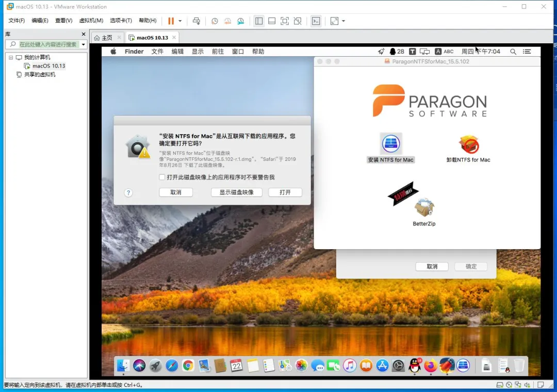Image resolution: width=557 pixels, height=392 pixels.
Task: Open Safari from the Dock
Action: (x=172, y=365)
